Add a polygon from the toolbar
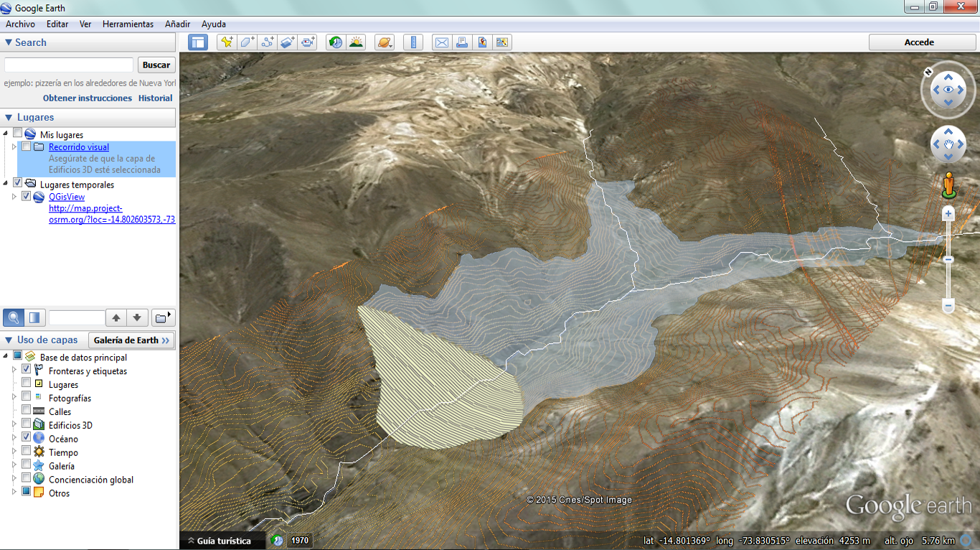Screen dimensions: 980x550 (x=247, y=42)
